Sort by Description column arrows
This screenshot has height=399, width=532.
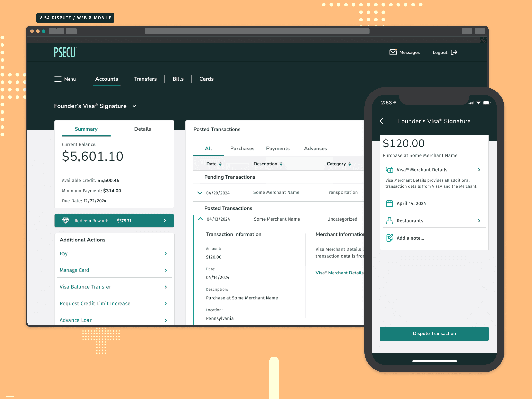[x=281, y=164]
